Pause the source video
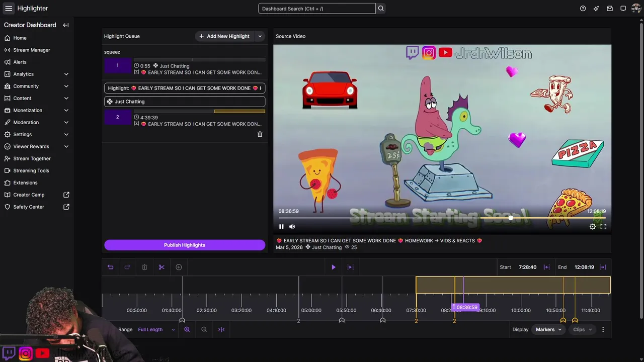 point(281,227)
